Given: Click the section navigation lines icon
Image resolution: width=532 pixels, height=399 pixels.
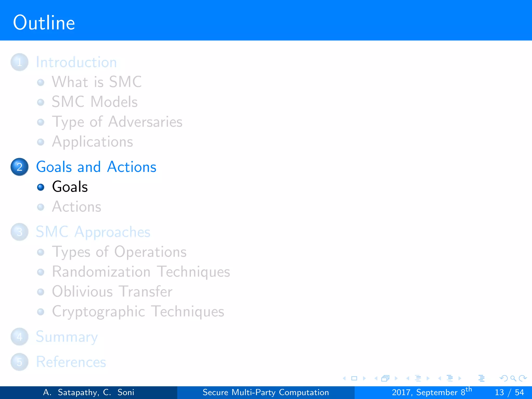Looking at the screenshot, I should [450, 378].
